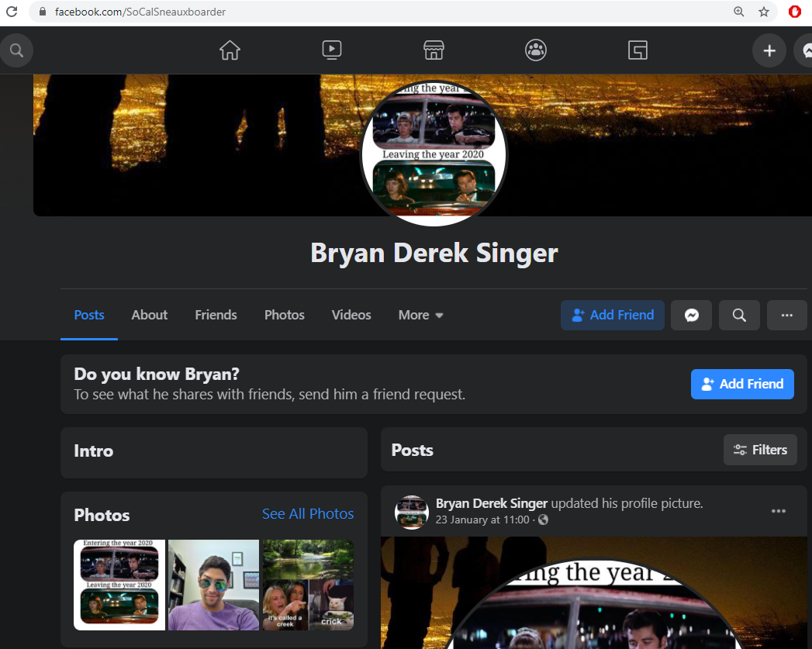This screenshot has width=812, height=649.
Task: Open profile three-dot options menu
Action: 787,315
